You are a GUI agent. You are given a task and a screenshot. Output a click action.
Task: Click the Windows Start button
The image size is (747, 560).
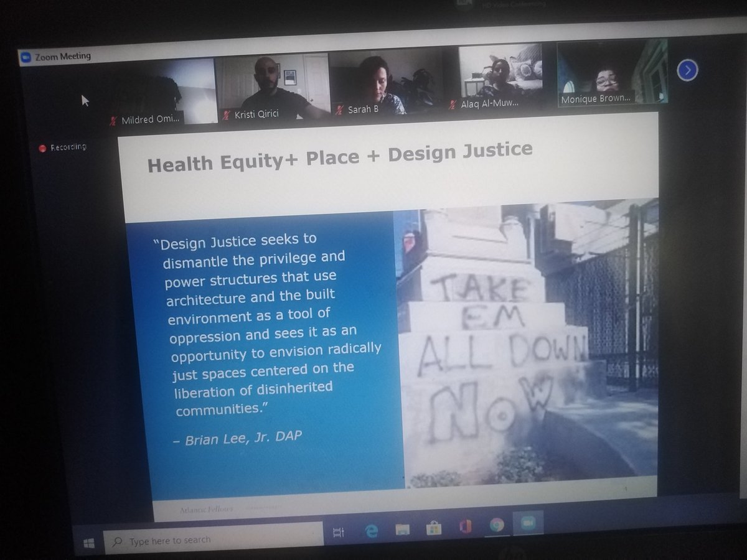coord(89,543)
